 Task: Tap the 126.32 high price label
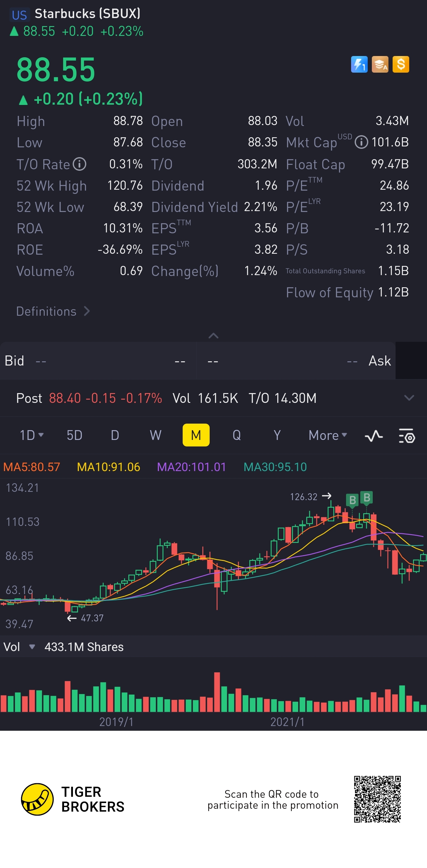(304, 497)
